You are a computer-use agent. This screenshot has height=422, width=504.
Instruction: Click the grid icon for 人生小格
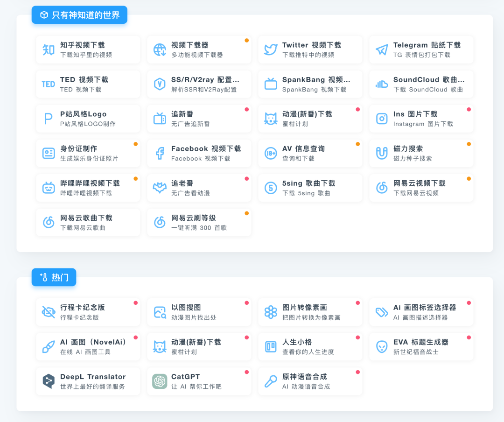[271, 346]
